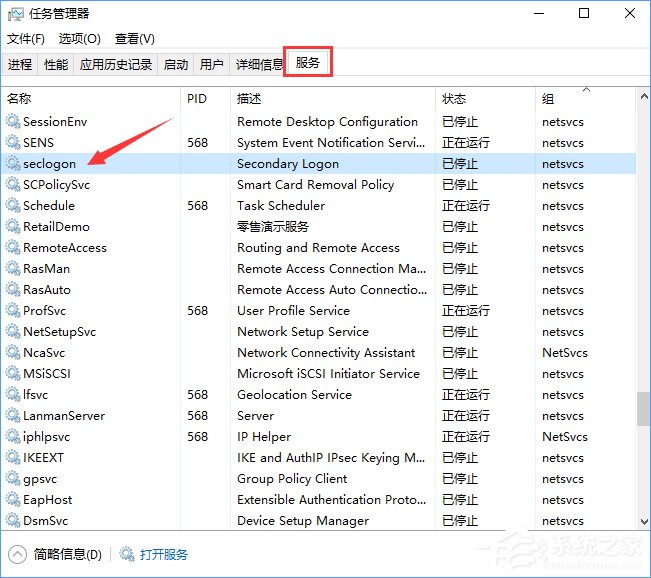Click the gear icon beside RasAuto
The image size is (651, 578).
[13, 289]
